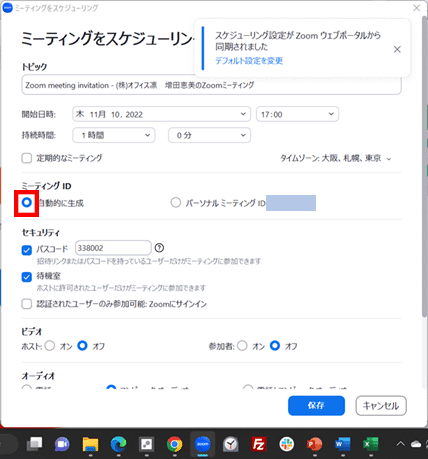Open the Teams chat taskbar icon
Viewport: 428px width, 459px height.
coord(62,444)
